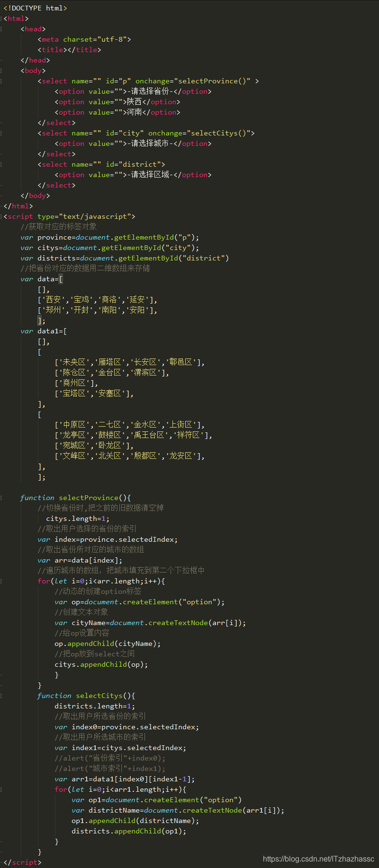The image size is (379, 868).
Task: Click the empty title tag
Action: coord(69,50)
